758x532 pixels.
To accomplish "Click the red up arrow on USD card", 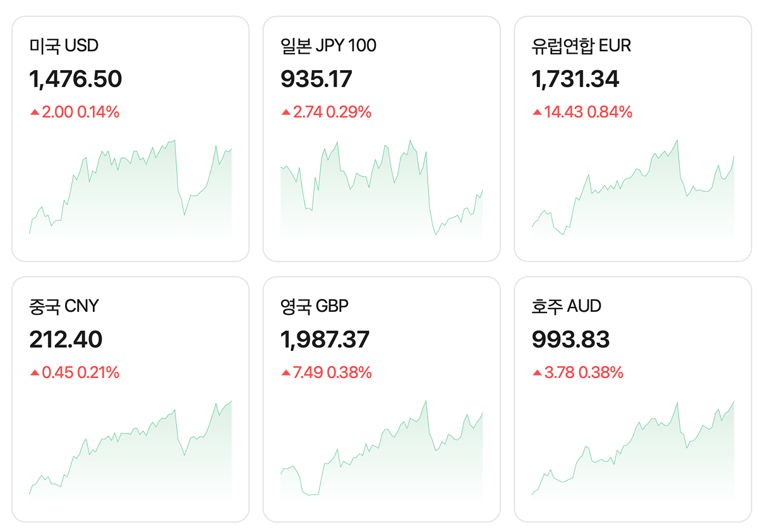I will tap(34, 112).
